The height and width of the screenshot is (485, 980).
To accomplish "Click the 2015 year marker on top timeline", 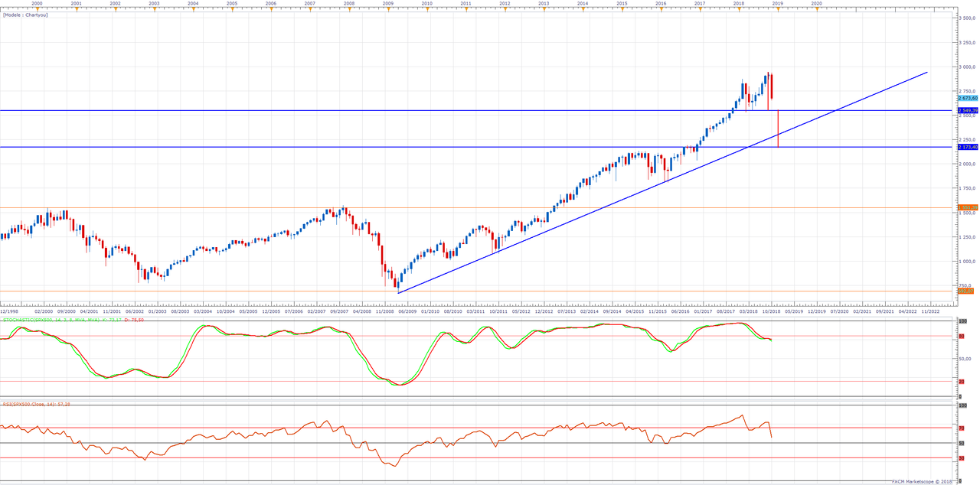I will 622,3.
